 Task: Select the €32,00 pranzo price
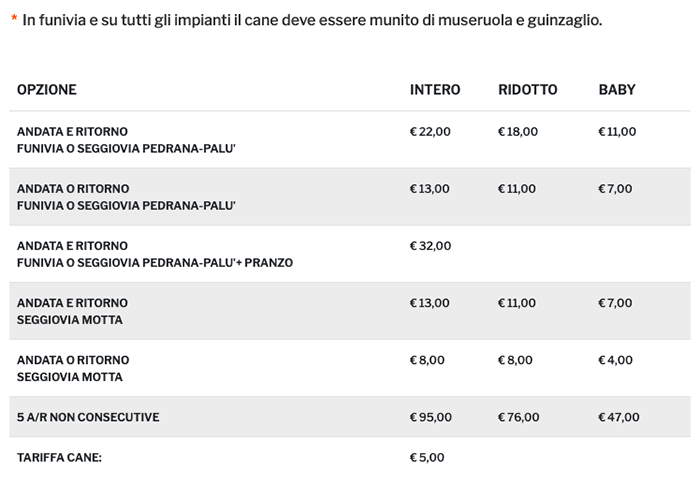coord(431,245)
